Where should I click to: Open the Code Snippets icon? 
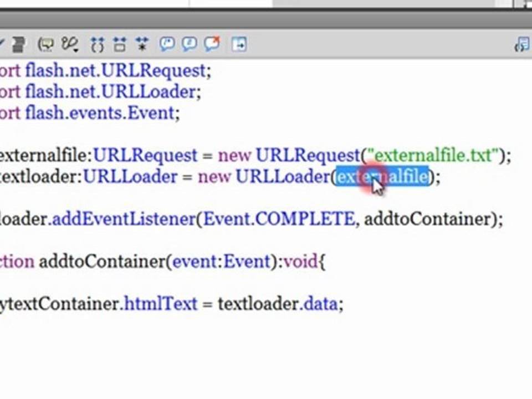pyautogui.click(x=523, y=45)
